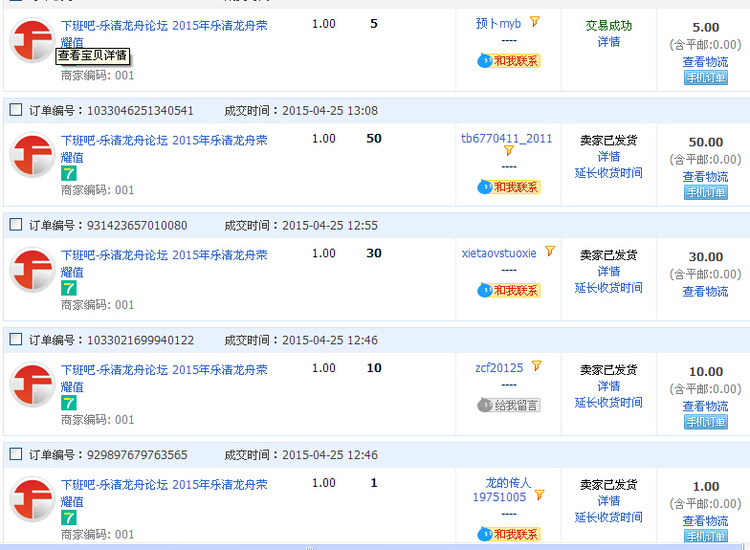The height and width of the screenshot is (550, 750).
Task: Click 查看物流 in the 50.00 order
Action: [x=706, y=176]
